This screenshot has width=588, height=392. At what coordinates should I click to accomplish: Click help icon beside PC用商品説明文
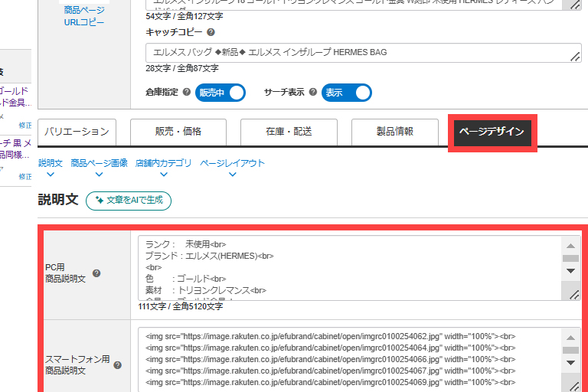coord(96,273)
